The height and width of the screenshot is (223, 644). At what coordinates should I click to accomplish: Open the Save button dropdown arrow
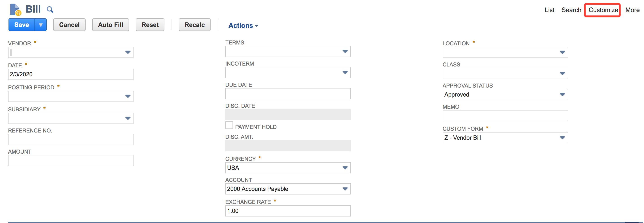tap(41, 24)
